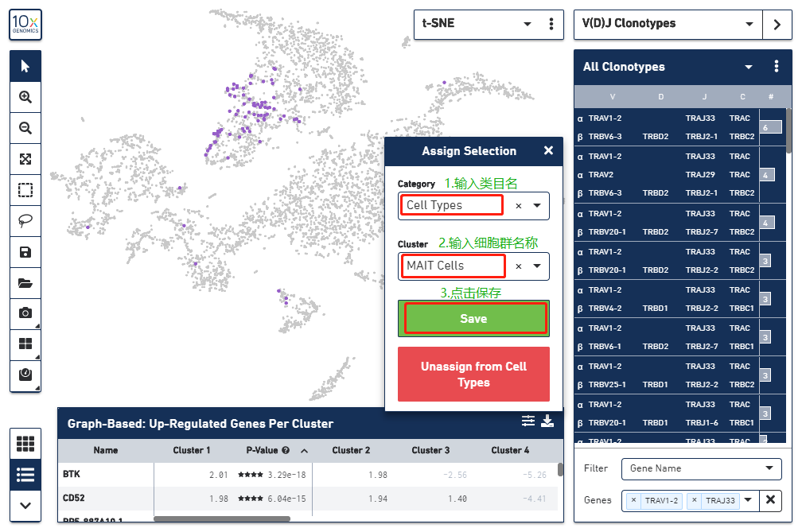Select the rectangular selection tool
The width and height of the screenshot is (802, 532).
[25, 190]
